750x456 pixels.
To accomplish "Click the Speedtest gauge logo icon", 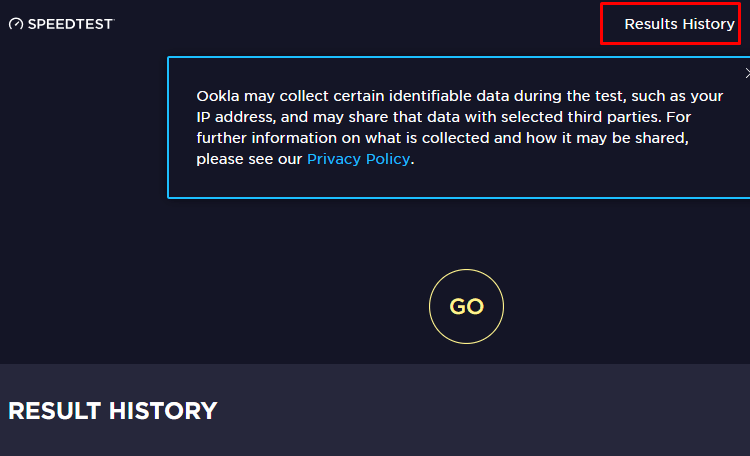I will pos(16,24).
